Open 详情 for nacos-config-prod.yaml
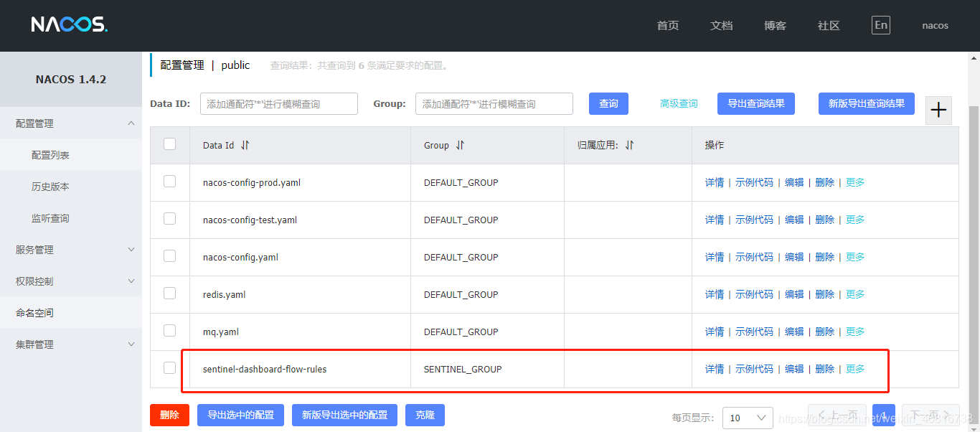Image resolution: width=980 pixels, height=432 pixels. 715,182
